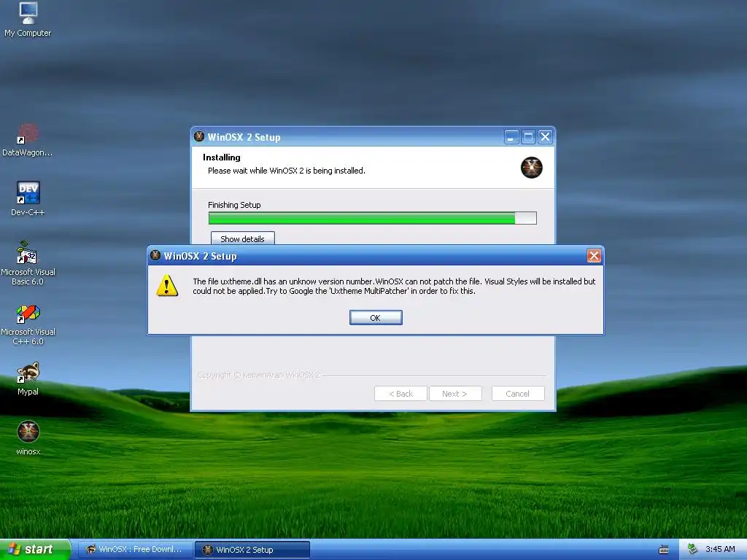Click the 'Installing' heading text
This screenshot has width=747, height=560.
tap(222, 157)
